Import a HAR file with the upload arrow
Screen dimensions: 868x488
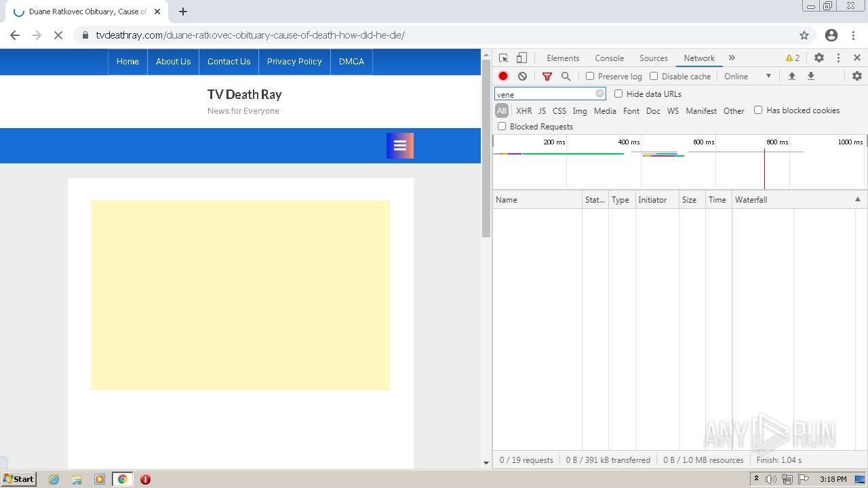pyautogui.click(x=791, y=77)
